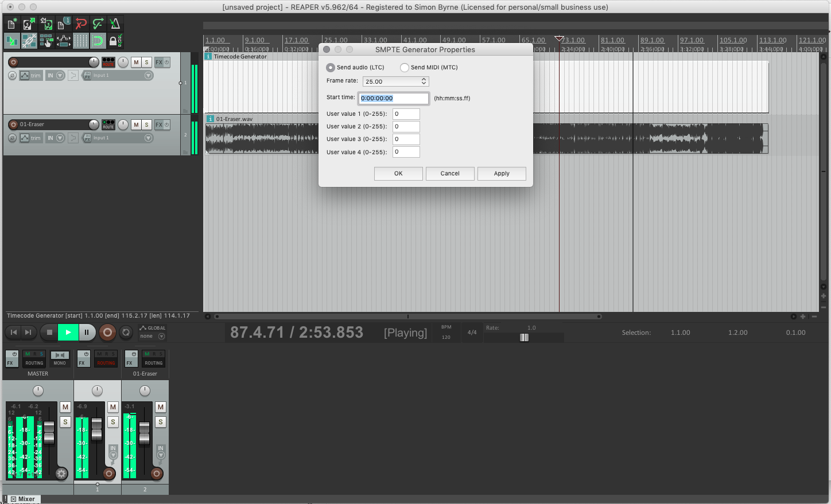Go to end of project transport button
This screenshot has height=504, width=831.
tap(28, 332)
